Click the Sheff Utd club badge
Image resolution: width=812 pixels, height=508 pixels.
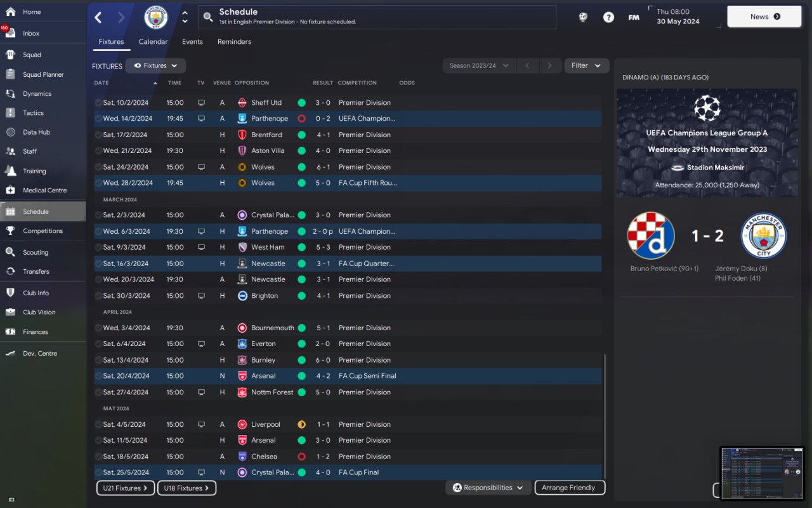click(x=242, y=102)
